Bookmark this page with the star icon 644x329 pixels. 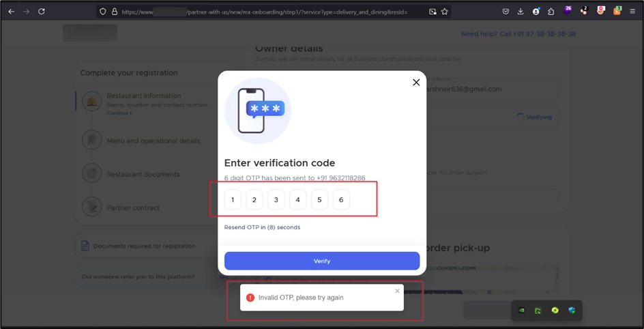pos(445,12)
